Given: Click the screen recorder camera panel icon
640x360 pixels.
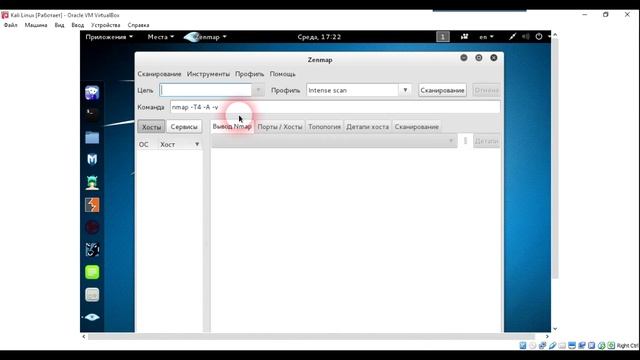Looking at the screenshot, I should tap(464, 37).
